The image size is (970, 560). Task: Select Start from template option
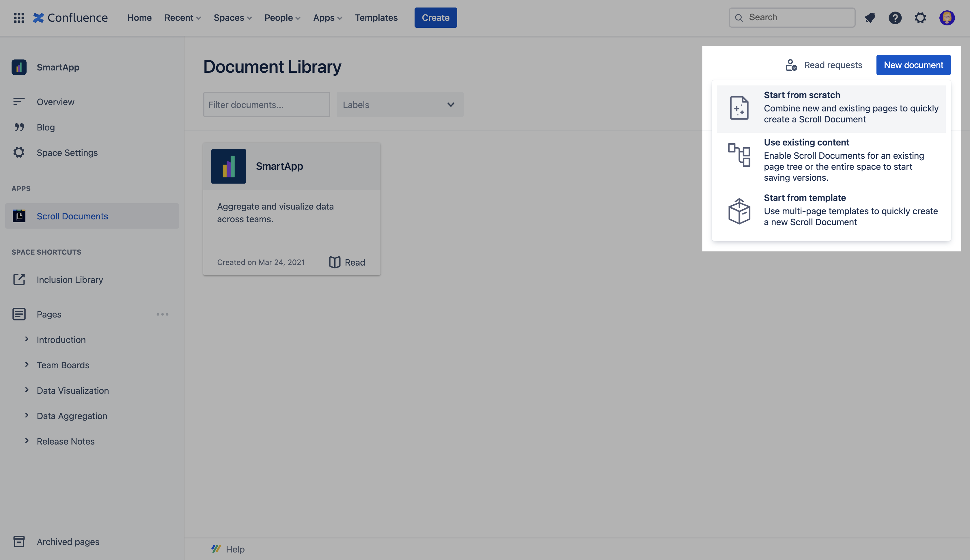831,210
